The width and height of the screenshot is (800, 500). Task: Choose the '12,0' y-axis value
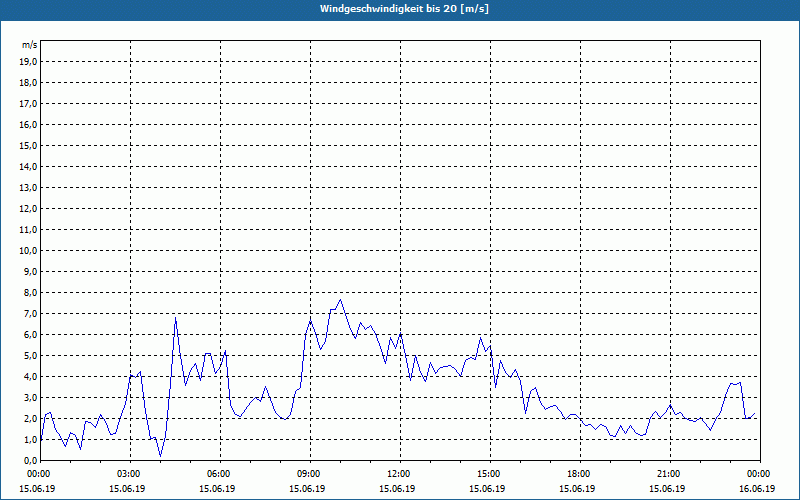click(x=28, y=209)
